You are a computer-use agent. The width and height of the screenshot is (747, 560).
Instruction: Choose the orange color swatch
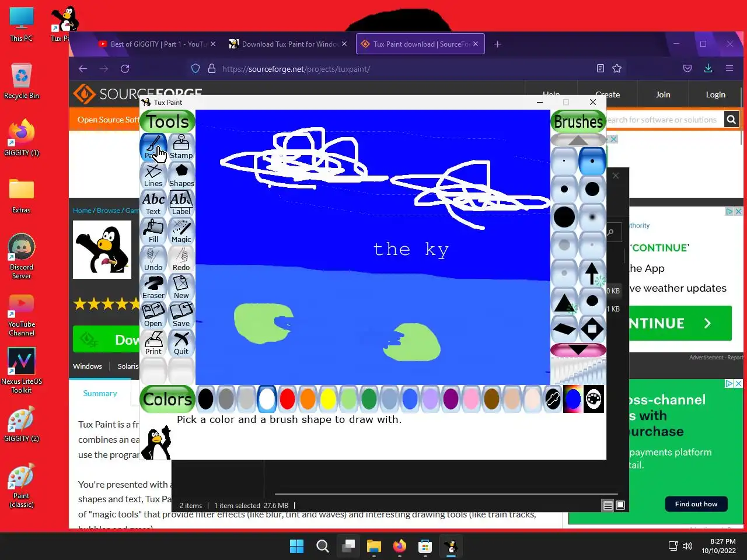coord(308,399)
